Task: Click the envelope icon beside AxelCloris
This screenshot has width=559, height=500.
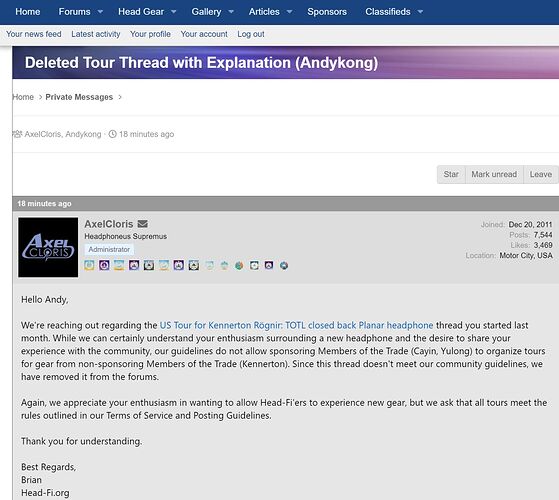Action: click(143, 224)
